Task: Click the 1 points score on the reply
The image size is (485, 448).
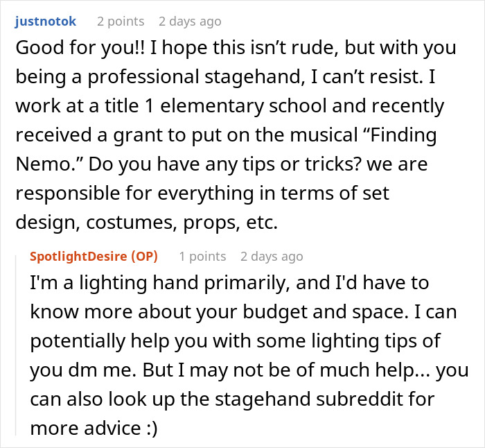Action: coord(202,257)
